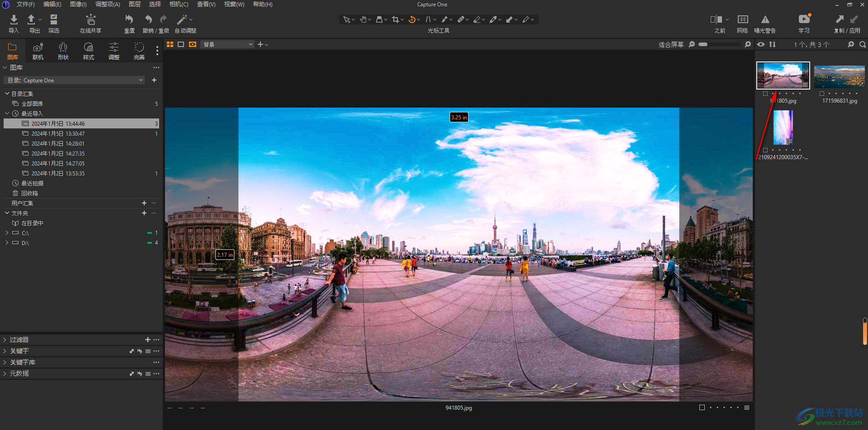Click 适合屏幕 fit-to-screen button
This screenshot has width=868, height=430.
click(671, 44)
